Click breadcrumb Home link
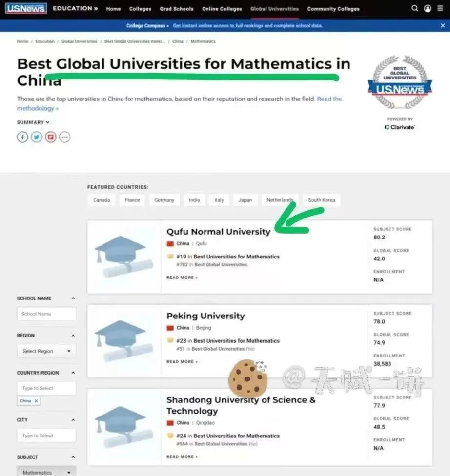Screen dimensions: 450x476 click(22, 41)
